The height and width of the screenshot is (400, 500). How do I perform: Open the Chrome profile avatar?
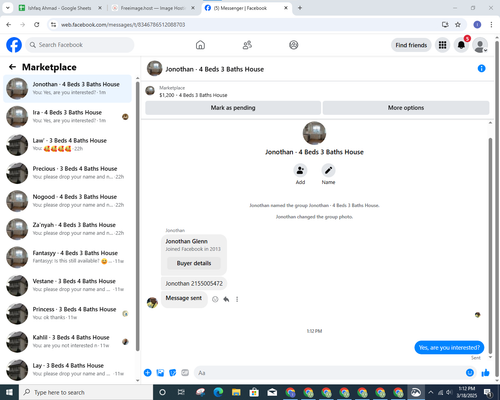pos(477,24)
